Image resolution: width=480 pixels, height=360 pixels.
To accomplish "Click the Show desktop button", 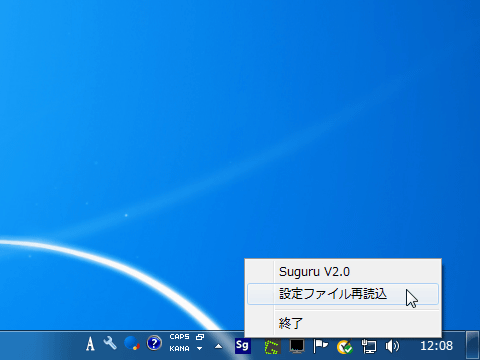I will click(x=473, y=345).
